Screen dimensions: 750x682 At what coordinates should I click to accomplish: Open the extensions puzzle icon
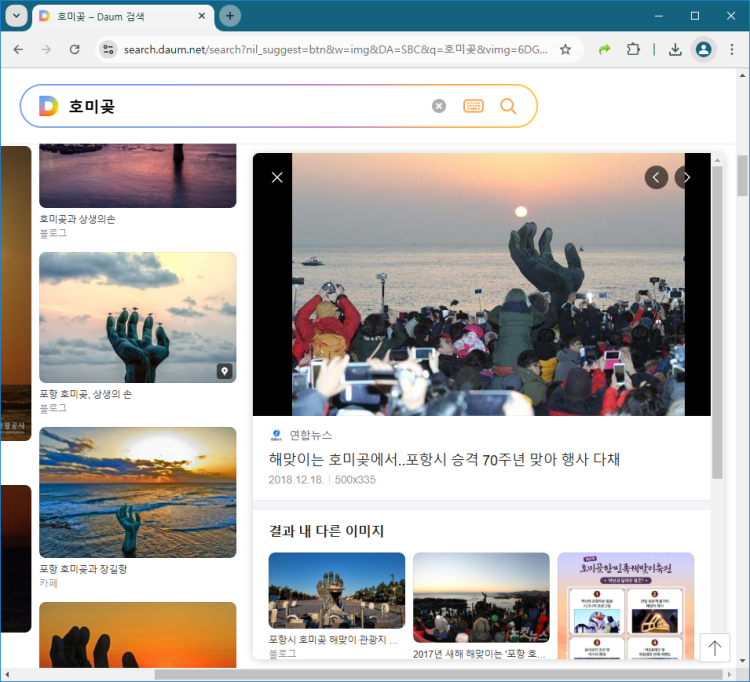[633, 49]
